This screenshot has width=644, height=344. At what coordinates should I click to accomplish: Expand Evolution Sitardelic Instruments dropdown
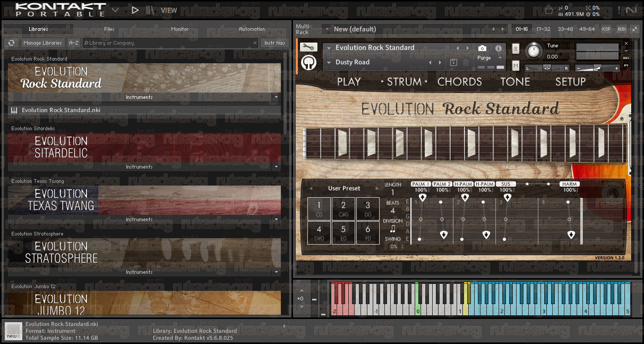click(276, 167)
